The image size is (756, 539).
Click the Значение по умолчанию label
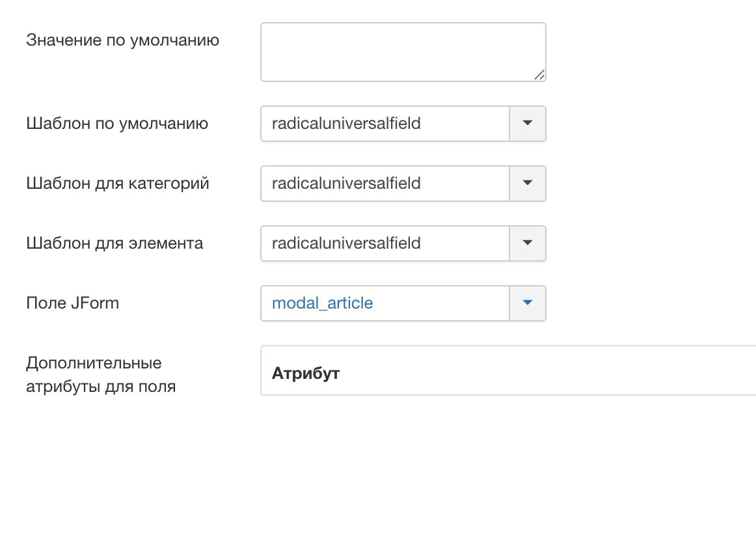[x=122, y=40]
